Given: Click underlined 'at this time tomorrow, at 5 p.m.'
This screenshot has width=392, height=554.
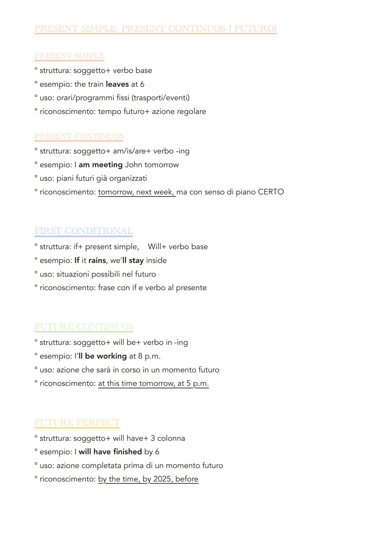Looking at the screenshot, I should pos(153,383).
